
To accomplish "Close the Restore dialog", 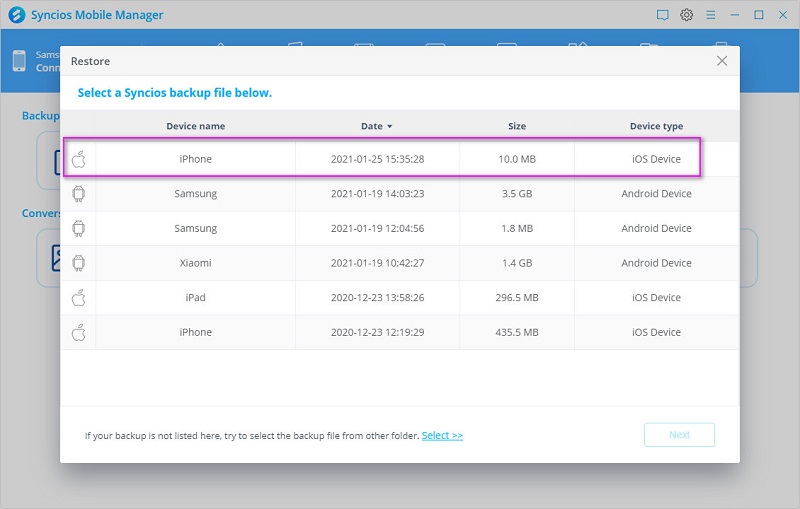I will click(722, 61).
